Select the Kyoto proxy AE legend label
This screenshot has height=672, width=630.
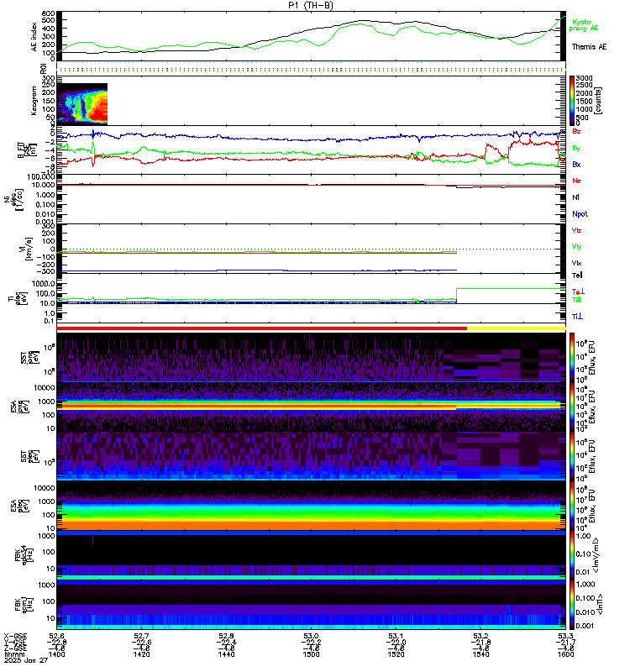(x=584, y=25)
